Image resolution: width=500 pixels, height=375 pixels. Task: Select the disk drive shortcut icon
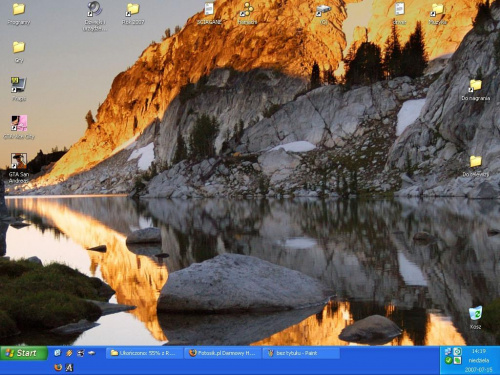click(x=323, y=14)
